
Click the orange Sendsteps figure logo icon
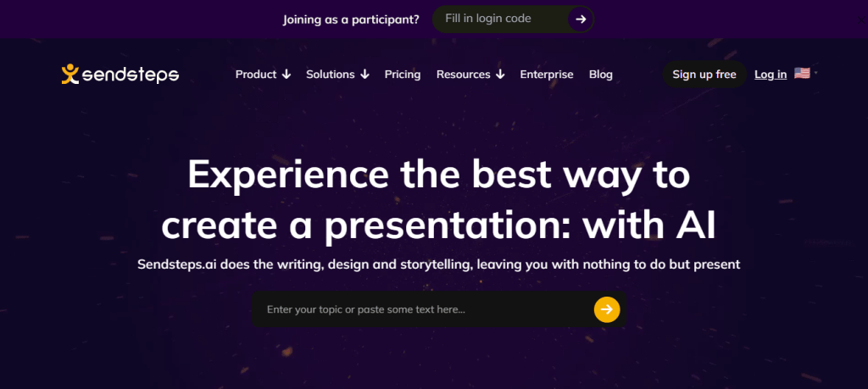(70, 74)
